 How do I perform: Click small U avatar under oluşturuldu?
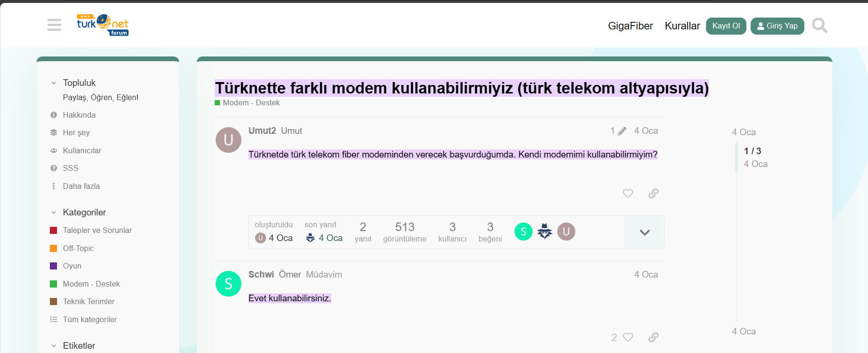coord(260,238)
